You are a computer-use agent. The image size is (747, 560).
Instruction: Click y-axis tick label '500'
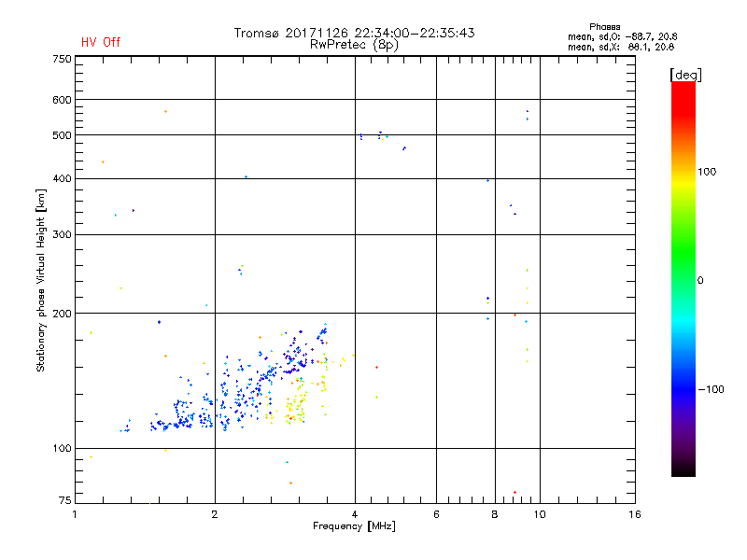[x=63, y=135]
